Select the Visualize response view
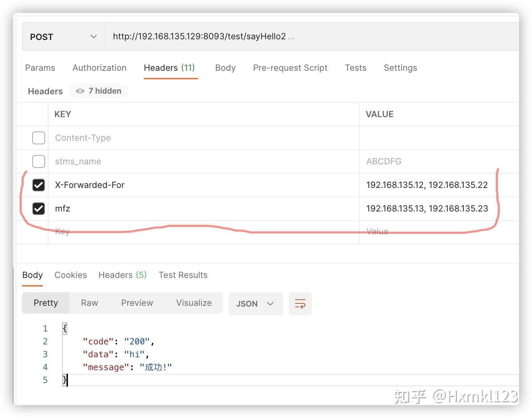This screenshot has width=532, height=418. pos(193,303)
